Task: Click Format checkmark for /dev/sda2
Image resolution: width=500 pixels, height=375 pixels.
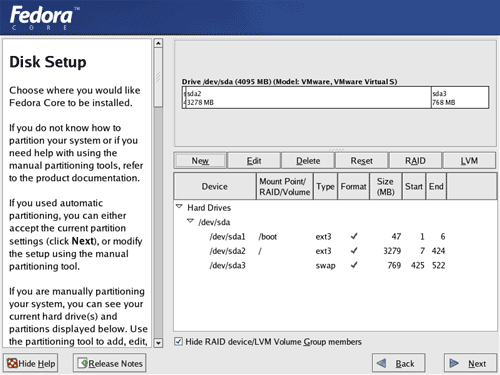Action: coord(354,251)
